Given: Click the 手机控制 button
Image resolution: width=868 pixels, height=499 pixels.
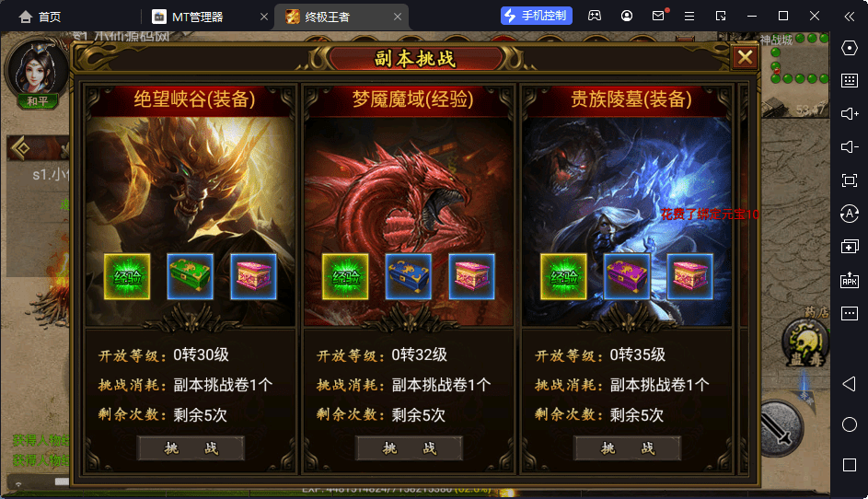Looking at the screenshot, I should 537,16.
